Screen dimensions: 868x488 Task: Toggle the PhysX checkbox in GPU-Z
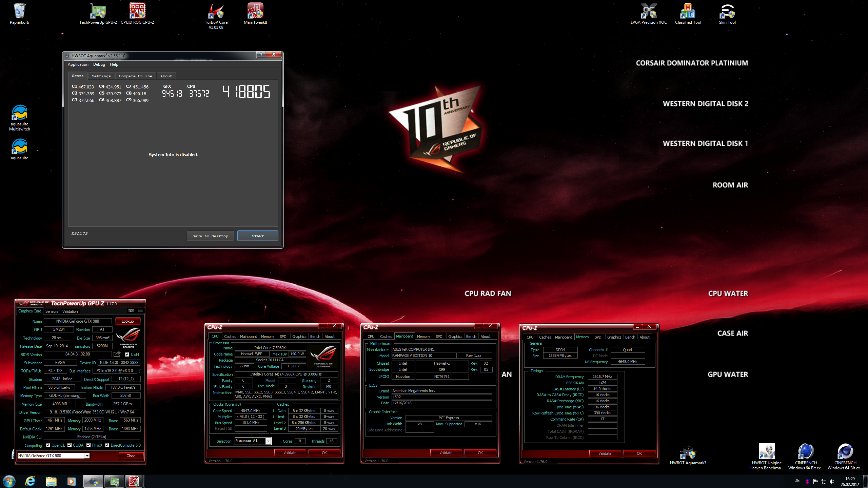(88, 445)
